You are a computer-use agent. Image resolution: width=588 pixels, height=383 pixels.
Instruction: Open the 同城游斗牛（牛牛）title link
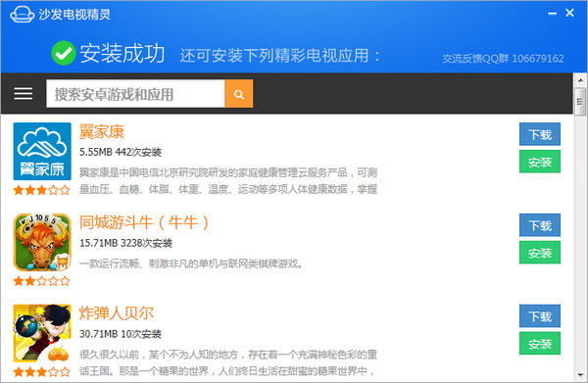click(x=144, y=222)
